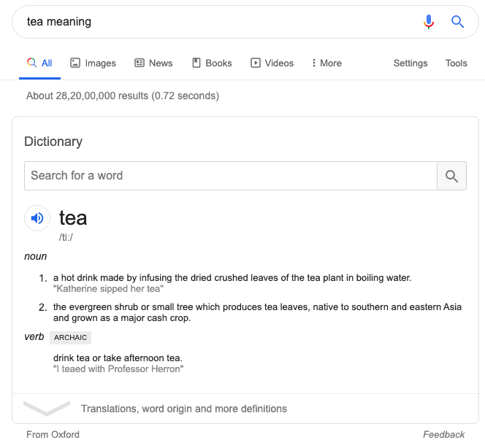This screenshot has width=485, height=448.
Task: Open the More options menu
Action: pyautogui.click(x=326, y=63)
